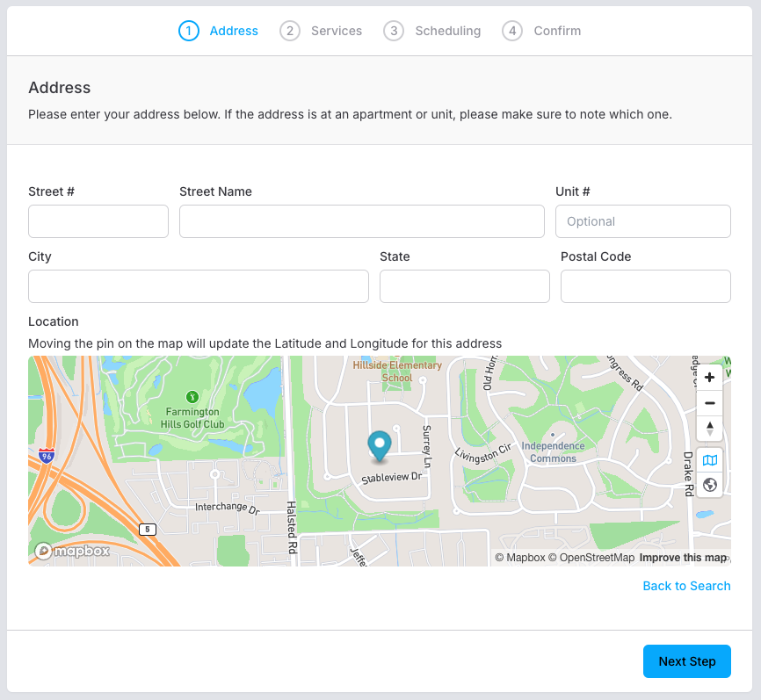Open the Improve this map link
Image resolution: width=761 pixels, height=700 pixels.
coord(683,558)
